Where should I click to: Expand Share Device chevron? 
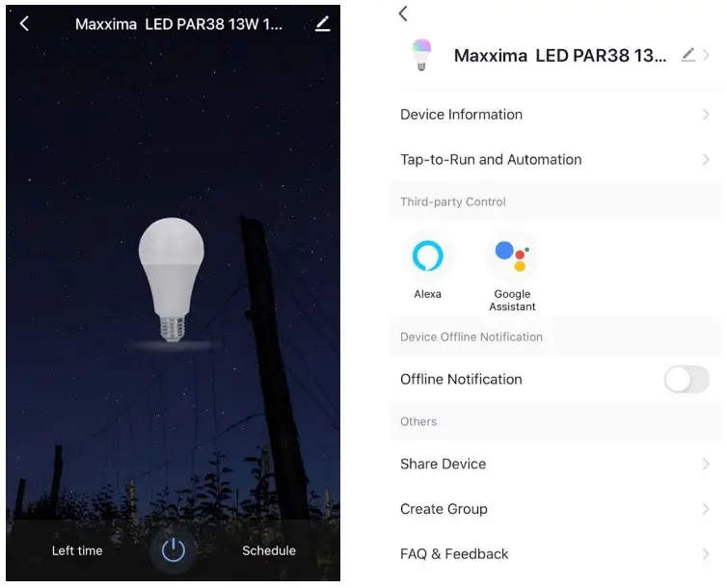tap(706, 464)
